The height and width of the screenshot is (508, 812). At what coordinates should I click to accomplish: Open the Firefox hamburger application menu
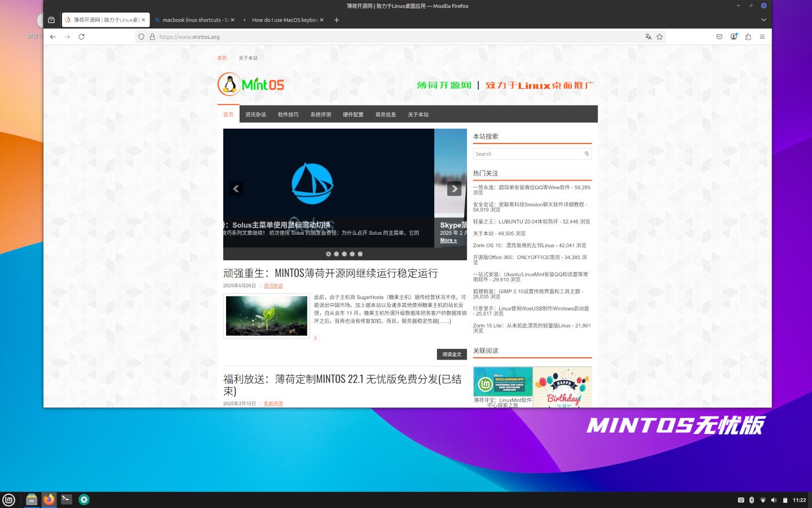pos(762,37)
